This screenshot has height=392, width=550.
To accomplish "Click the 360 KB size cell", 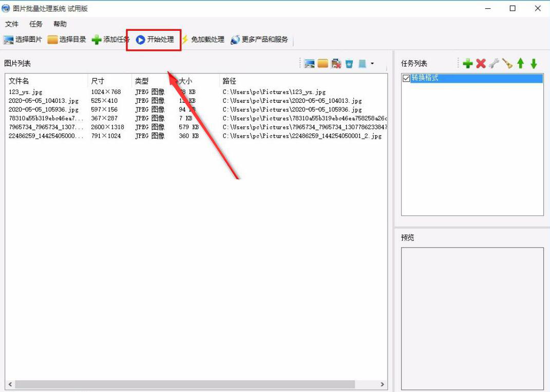I will 188,136.
